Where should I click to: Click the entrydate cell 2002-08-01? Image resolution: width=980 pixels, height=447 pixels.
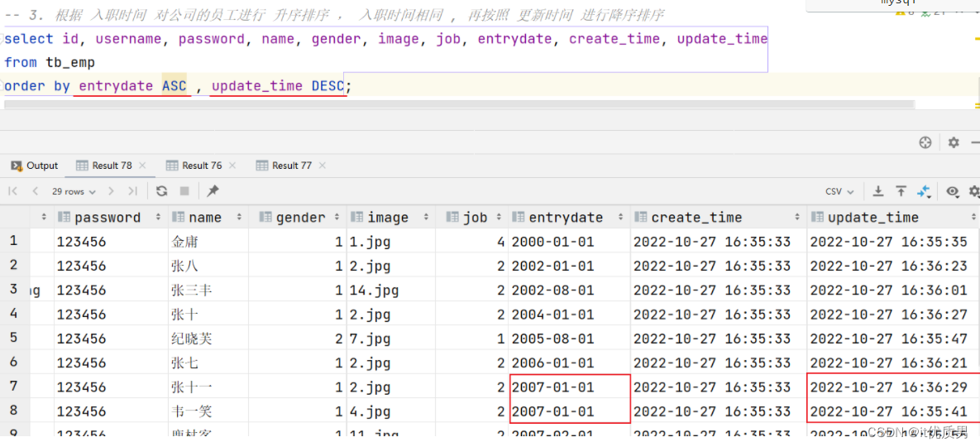[569, 290]
